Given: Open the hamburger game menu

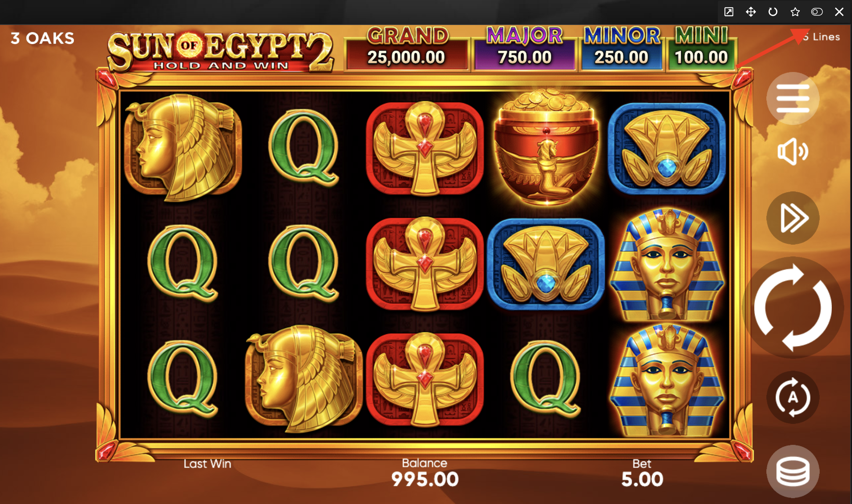Looking at the screenshot, I should (x=792, y=98).
